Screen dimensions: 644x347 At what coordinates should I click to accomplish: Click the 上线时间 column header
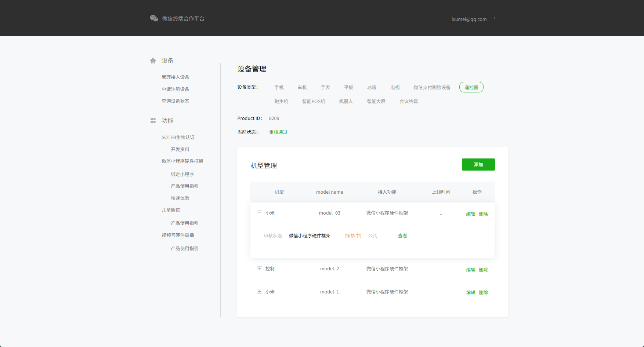[x=441, y=192]
